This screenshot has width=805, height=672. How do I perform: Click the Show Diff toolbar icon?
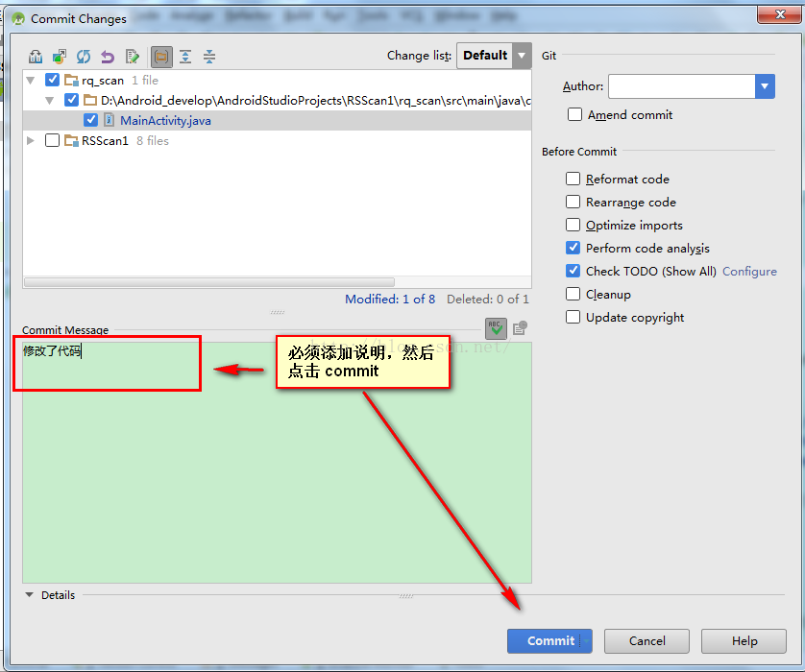(x=36, y=57)
